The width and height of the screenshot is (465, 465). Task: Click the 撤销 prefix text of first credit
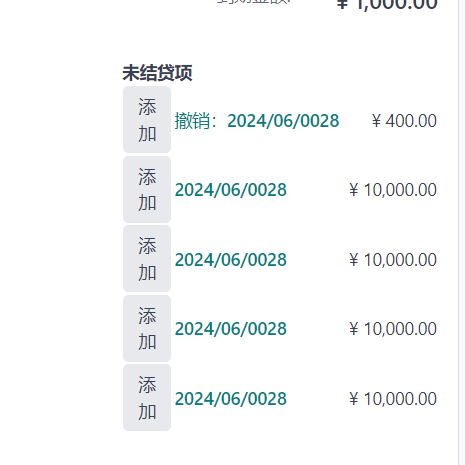[192, 121]
